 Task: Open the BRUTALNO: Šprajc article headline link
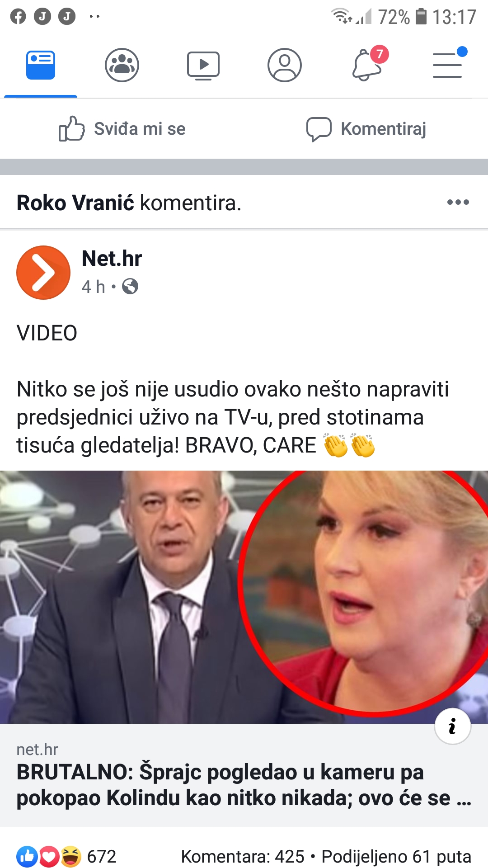(244, 785)
